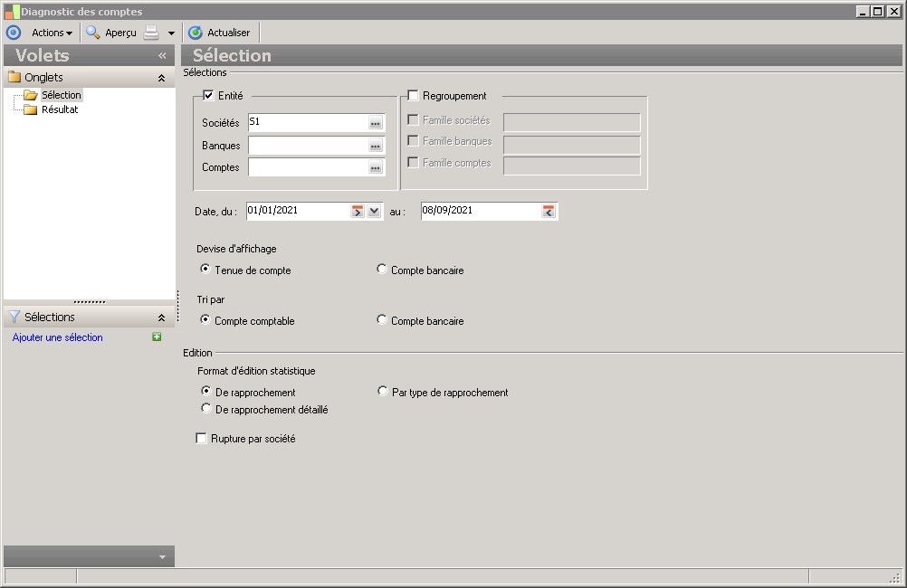The image size is (907, 588).
Task: Toggle the Famille sociétés checkbox
Action: click(413, 119)
